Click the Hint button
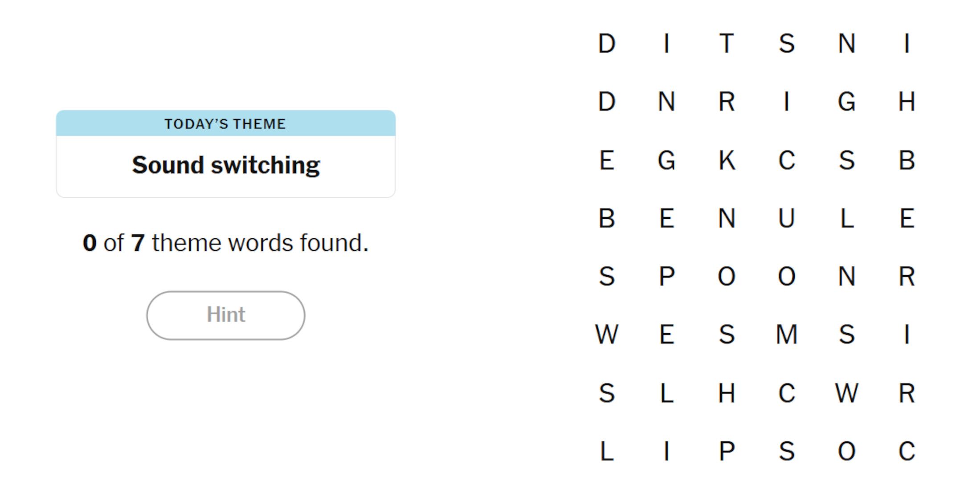 (226, 315)
